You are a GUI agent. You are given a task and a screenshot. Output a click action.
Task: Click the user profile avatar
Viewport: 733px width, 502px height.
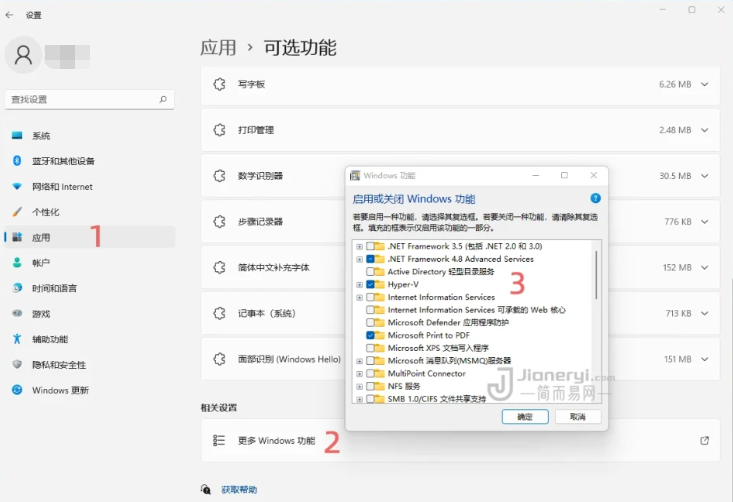click(x=23, y=55)
